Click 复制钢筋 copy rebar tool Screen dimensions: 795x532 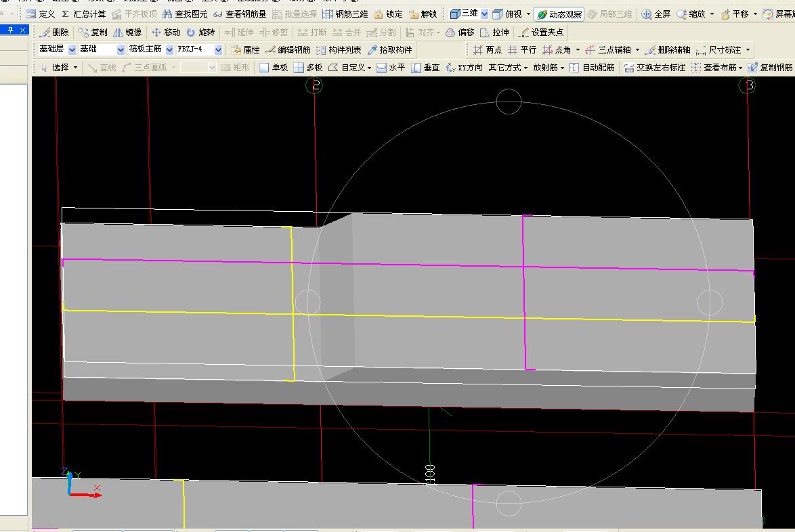tap(771, 68)
